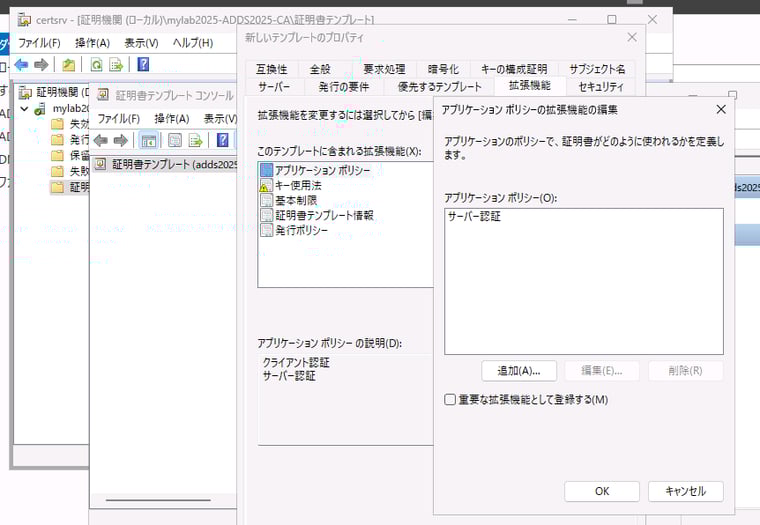This screenshot has width=760, height=525.
Task: Select 証明機関 root node icon
Action: point(25,92)
